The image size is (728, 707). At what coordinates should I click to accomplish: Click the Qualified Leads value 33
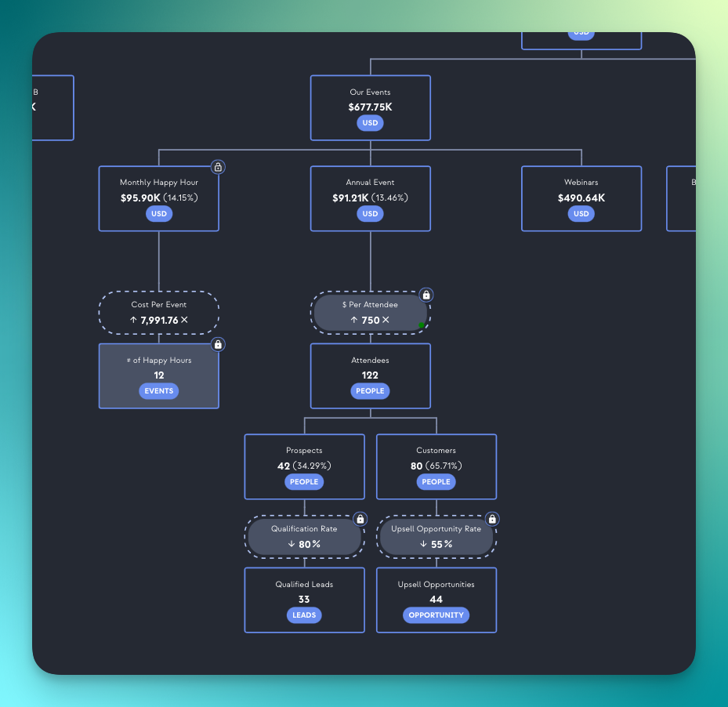pyautogui.click(x=304, y=600)
